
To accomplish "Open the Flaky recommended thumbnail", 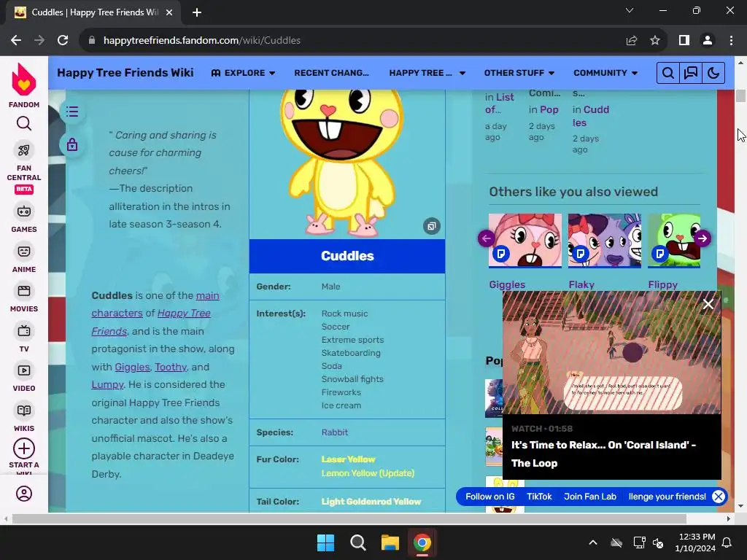I will [x=605, y=241].
